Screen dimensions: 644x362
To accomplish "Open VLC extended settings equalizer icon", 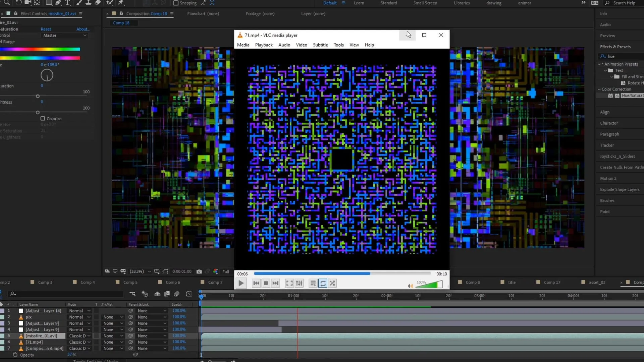I will pos(299,283).
